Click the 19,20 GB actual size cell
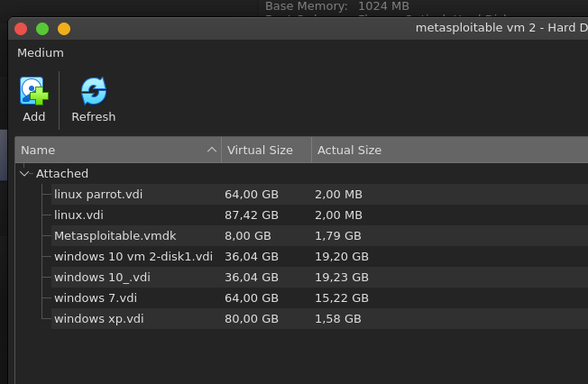This screenshot has width=588, height=384. (x=342, y=257)
